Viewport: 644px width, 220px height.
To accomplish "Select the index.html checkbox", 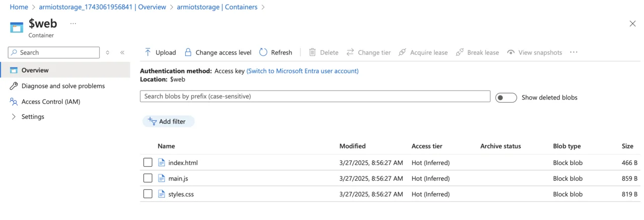I will click(x=148, y=163).
